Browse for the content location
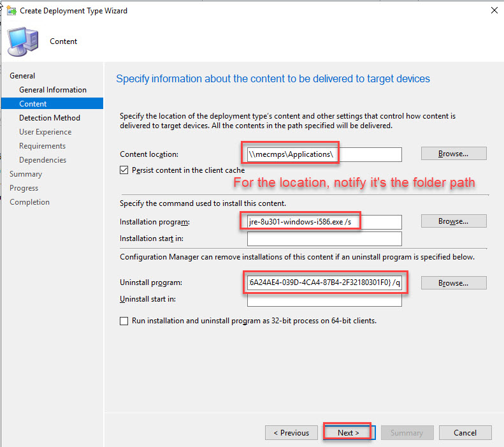This screenshot has height=447, width=504. [x=453, y=154]
